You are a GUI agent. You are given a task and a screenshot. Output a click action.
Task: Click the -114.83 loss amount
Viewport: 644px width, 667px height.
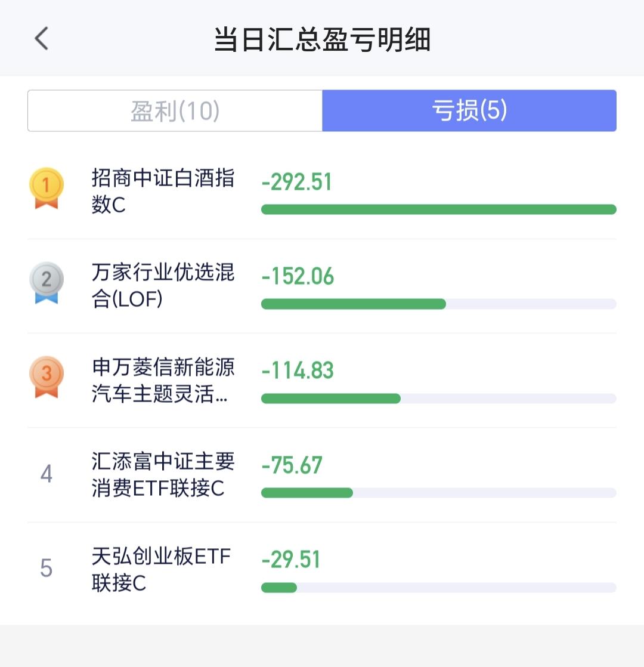(298, 370)
